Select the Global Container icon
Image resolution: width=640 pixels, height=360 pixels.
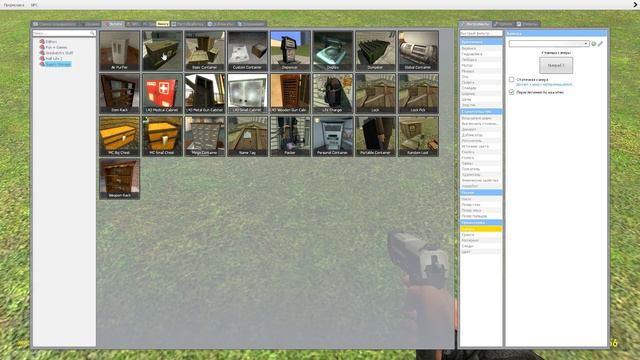[x=418, y=51]
